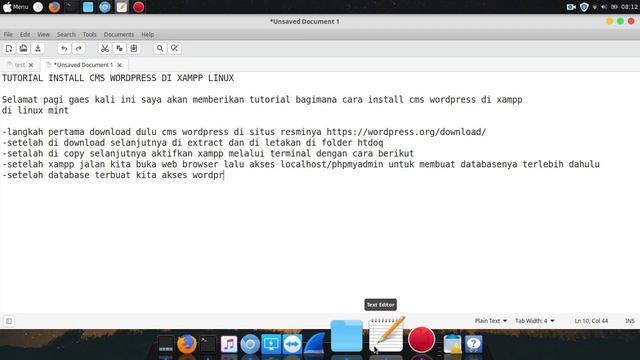Open Find with the magnifier icon
The image size is (640, 360).
[160, 49]
